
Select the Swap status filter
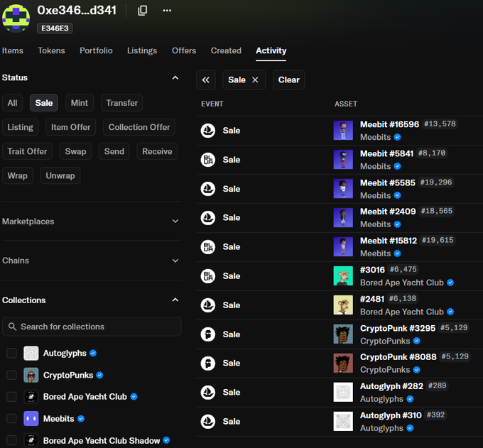point(75,151)
